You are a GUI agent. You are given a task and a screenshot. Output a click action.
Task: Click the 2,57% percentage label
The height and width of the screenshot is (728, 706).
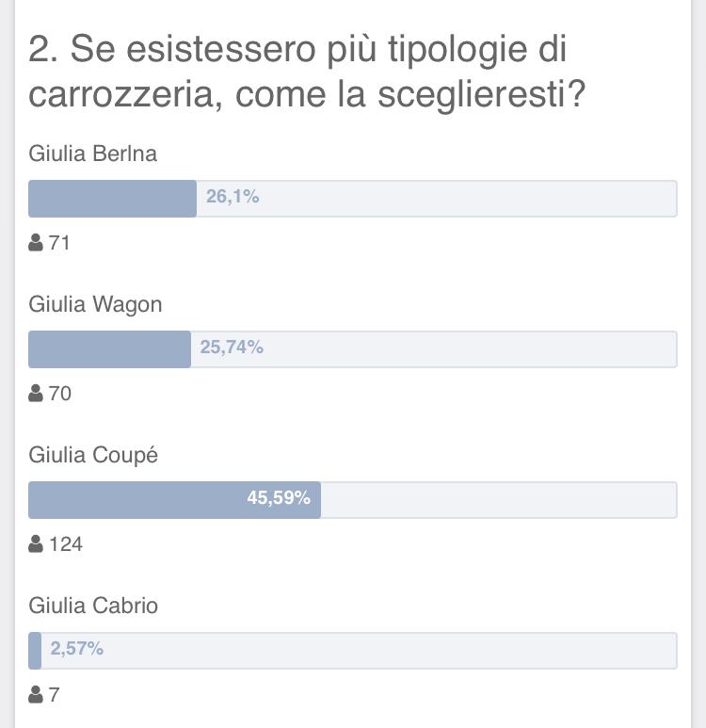click(76, 649)
